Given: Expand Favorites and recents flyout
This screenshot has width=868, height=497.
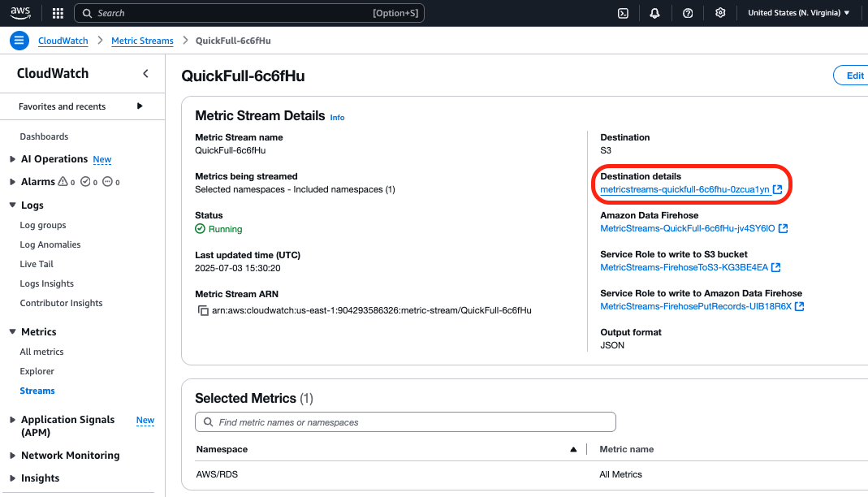Looking at the screenshot, I should pos(140,106).
